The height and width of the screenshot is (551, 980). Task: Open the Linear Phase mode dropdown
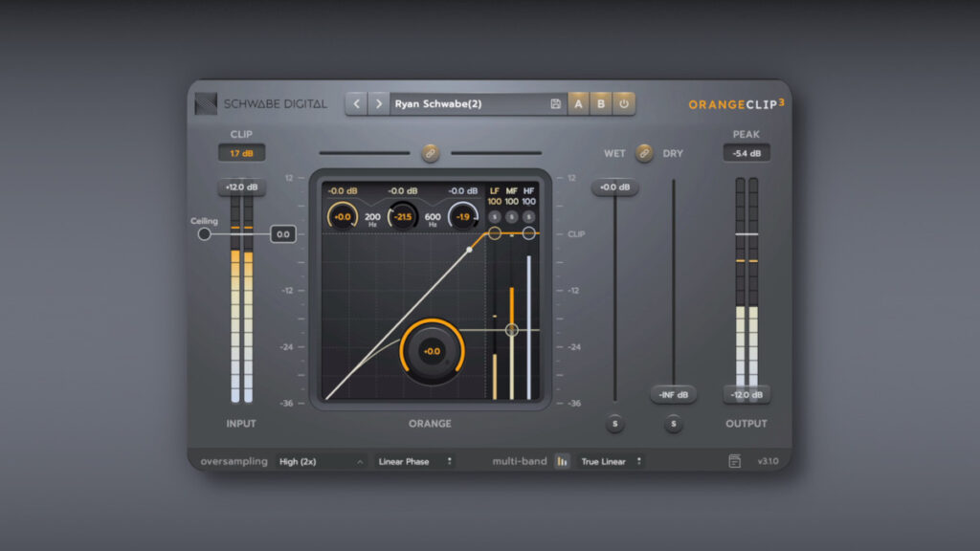(412, 461)
